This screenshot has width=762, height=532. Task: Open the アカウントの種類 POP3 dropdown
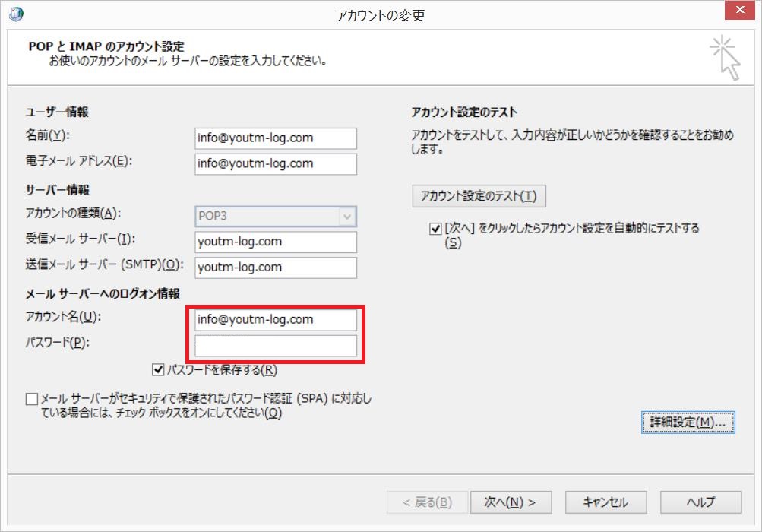pyautogui.click(x=276, y=217)
